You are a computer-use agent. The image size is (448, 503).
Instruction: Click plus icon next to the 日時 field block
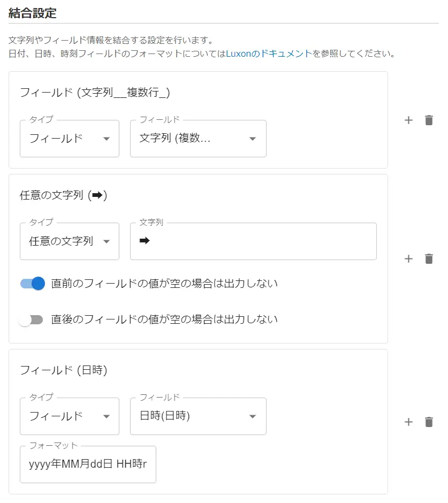tap(408, 422)
